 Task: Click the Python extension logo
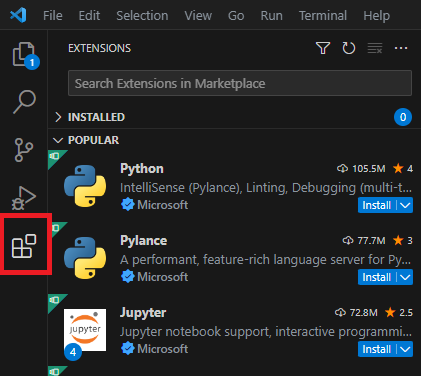pos(85,186)
